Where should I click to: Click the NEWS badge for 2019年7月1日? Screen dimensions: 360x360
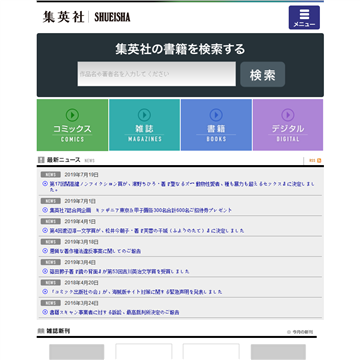pyautogui.click(x=51, y=201)
